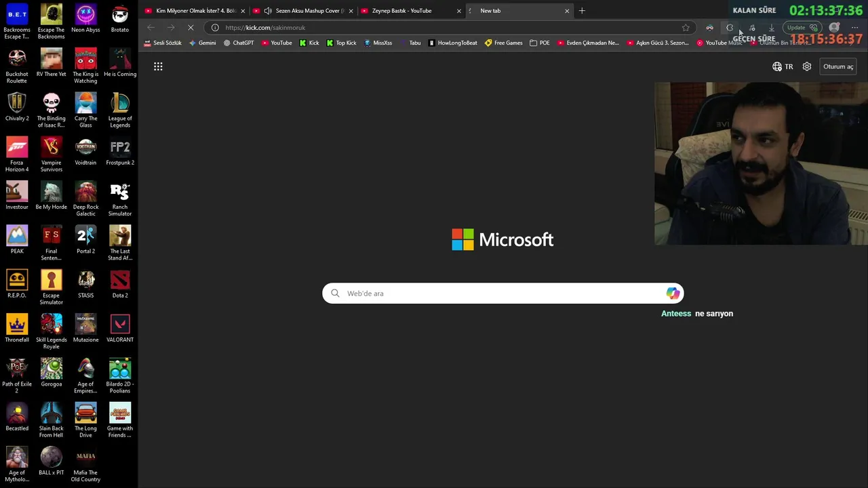This screenshot has height=488, width=868.
Task: Open the Backrooms Escape desktop shortcut
Action: click(17, 22)
